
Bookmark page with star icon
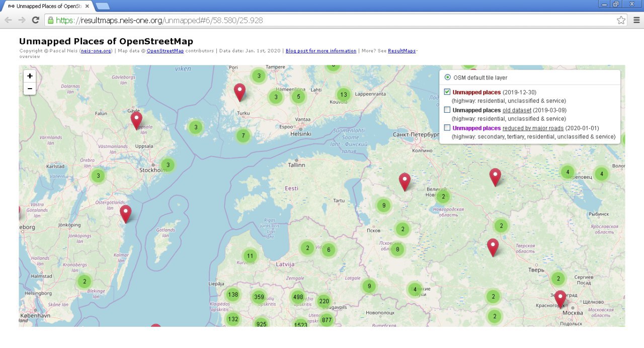click(621, 20)
